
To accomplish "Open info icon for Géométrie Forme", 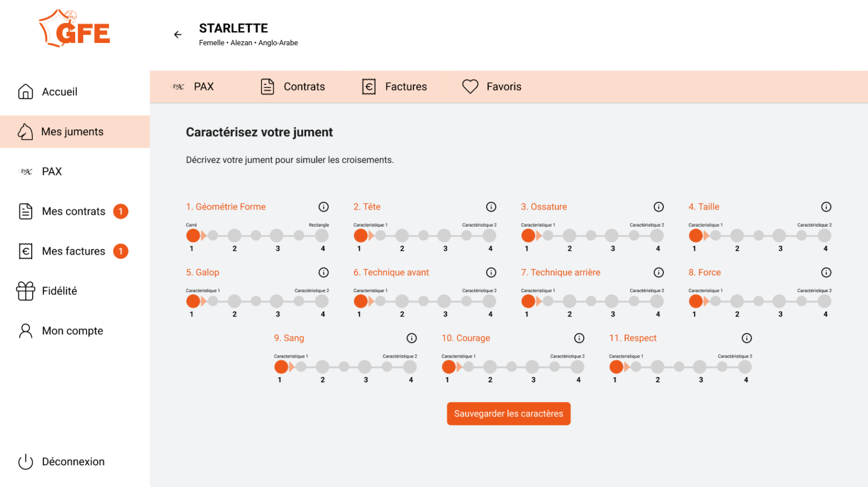I will tap(324, 207).
